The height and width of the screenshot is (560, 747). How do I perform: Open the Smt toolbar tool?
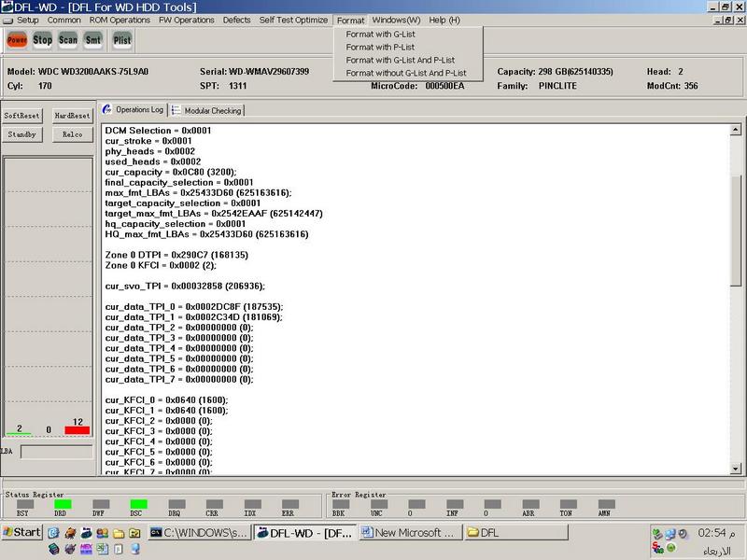92,40
